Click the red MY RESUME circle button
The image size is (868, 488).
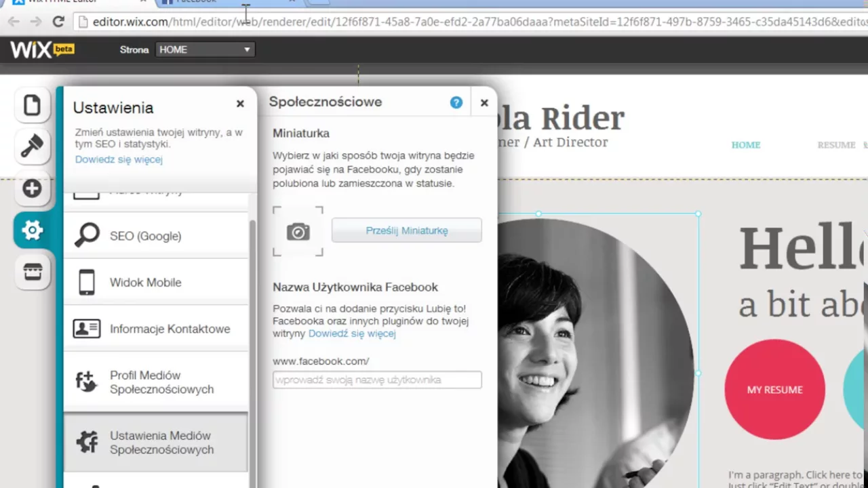point(775,390)
